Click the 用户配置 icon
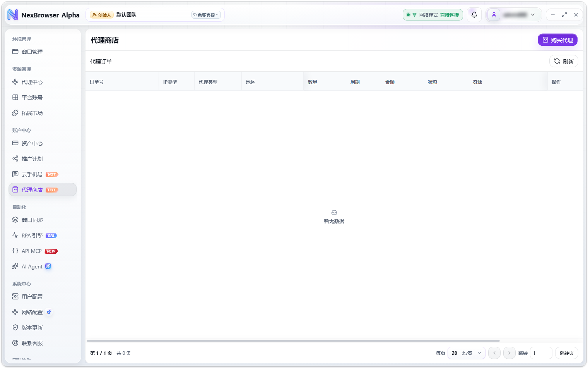588x368 pixels. pos(15,297)
